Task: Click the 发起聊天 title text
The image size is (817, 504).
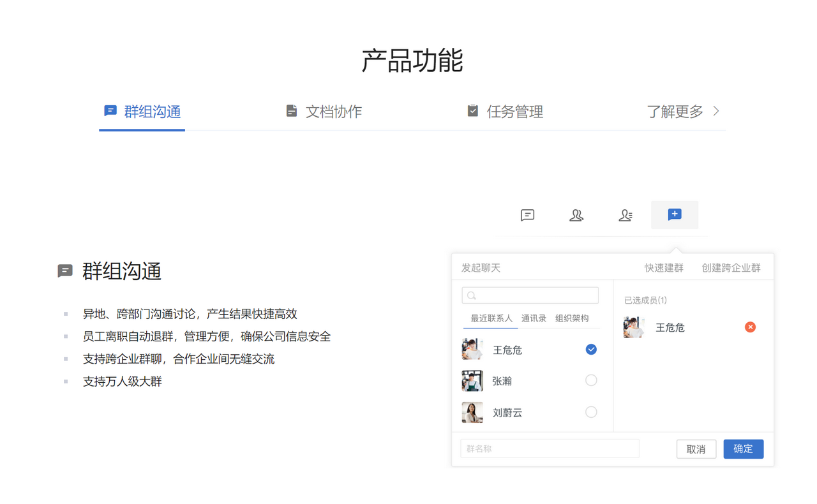Action: 481,268
